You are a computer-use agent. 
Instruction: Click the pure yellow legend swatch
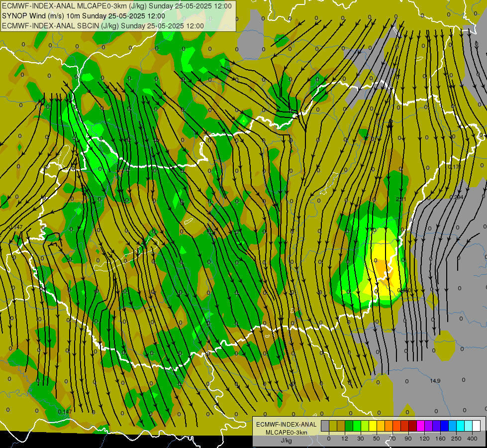pos(373,426)
